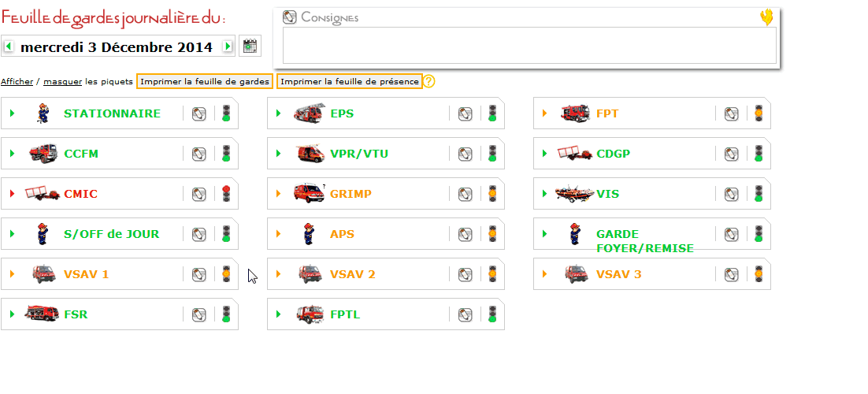Viewport: 868px width, 394px height.
Task: Click the yellow help question mark icon
Action: (x=429, y=81)
